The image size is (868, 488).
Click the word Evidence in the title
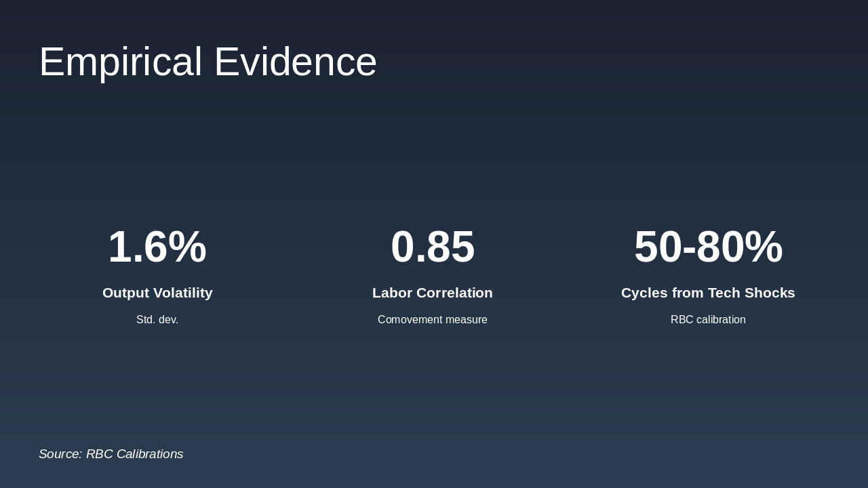[x=295, y=62]
